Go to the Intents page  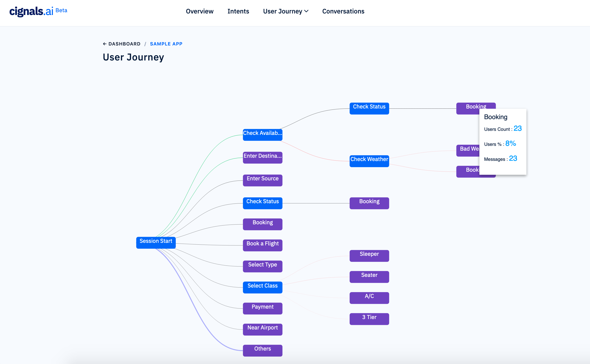[x=238, y=11]
